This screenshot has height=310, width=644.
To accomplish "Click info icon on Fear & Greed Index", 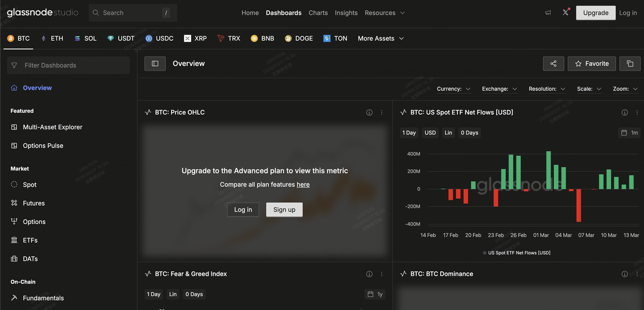I will pyautogui.click(x=369, y=274).
